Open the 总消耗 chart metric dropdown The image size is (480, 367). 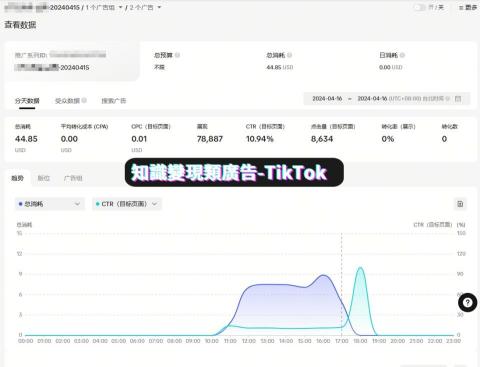point(50,204)
